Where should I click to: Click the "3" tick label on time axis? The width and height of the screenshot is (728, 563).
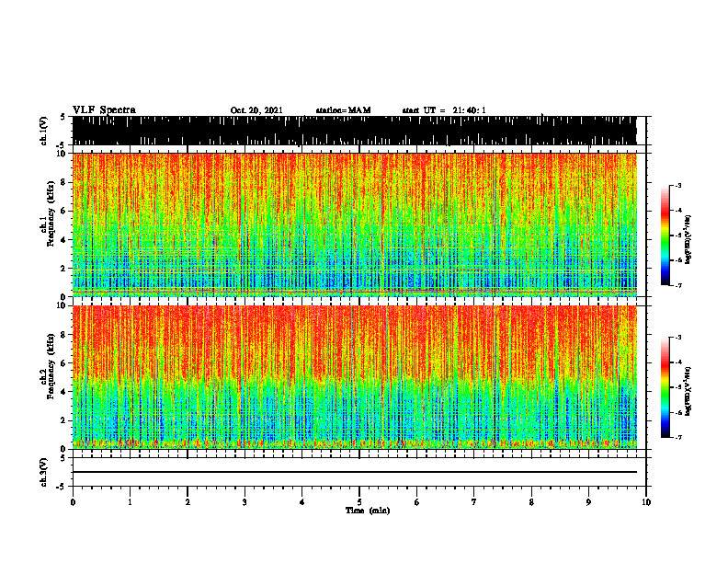tap(245, 502)
